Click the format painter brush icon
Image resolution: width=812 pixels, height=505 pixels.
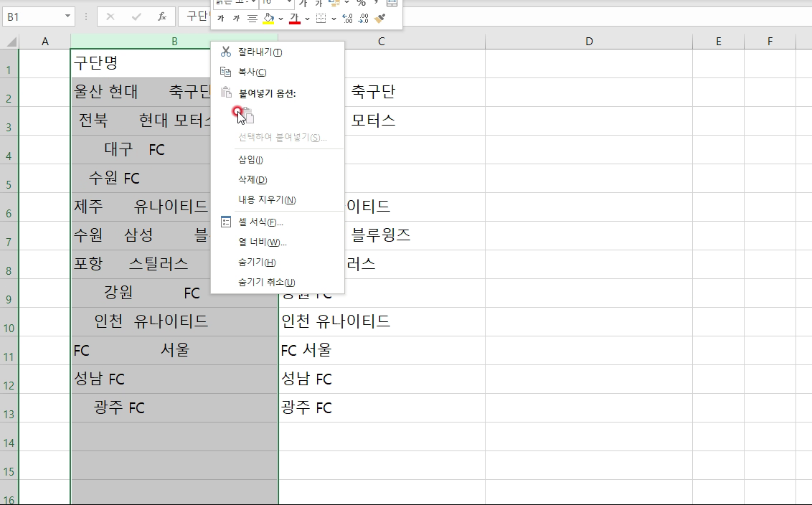click(x=380, y=19)
